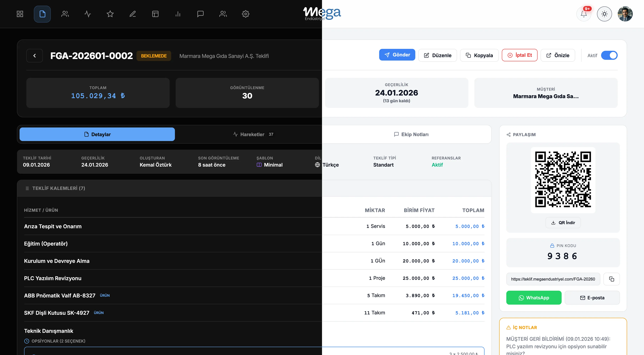Open favorites via the star icon
Viewport: 644px width, 355px height.
pyautogui.click(x=110, y=14)
